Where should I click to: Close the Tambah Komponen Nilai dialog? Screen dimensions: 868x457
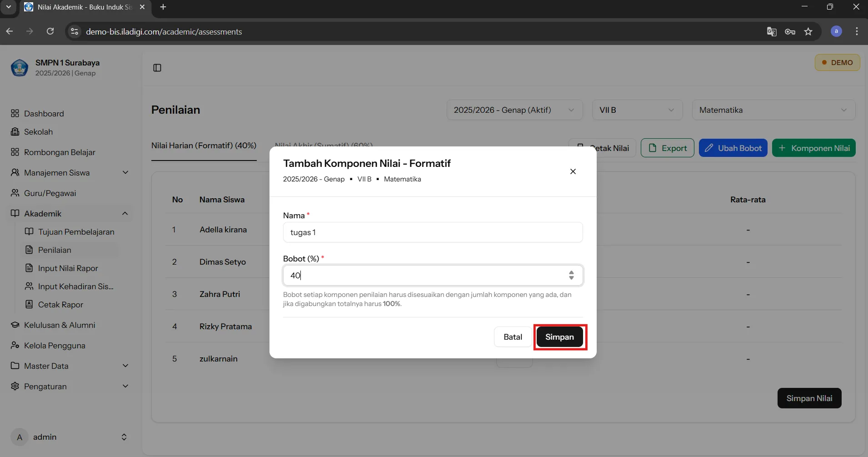click(x=573, y=171)
